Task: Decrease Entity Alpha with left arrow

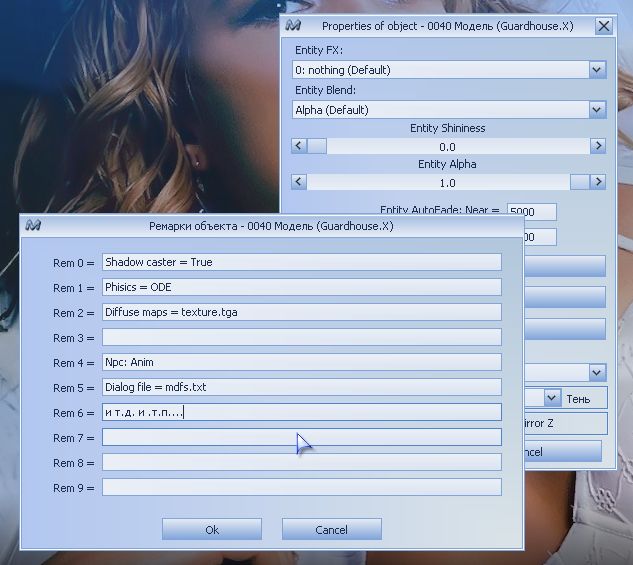Action: 298,182
